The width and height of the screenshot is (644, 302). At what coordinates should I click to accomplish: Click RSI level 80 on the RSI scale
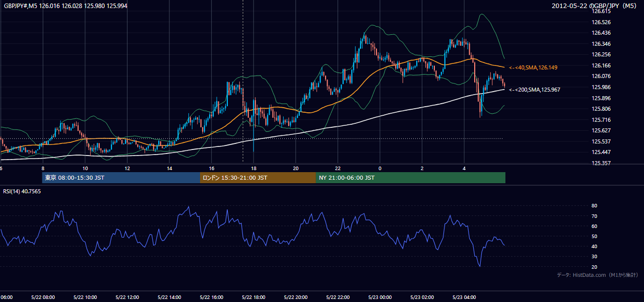[x=594, y=206]
